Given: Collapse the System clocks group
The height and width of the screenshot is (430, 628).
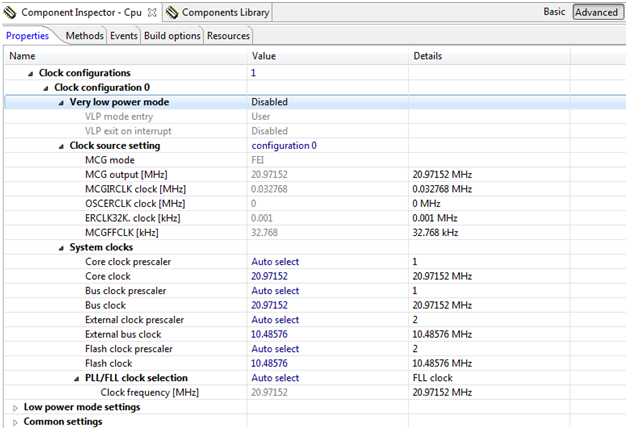Looking at the screenshot, I should pyautogui.click(x=60, y=247).
